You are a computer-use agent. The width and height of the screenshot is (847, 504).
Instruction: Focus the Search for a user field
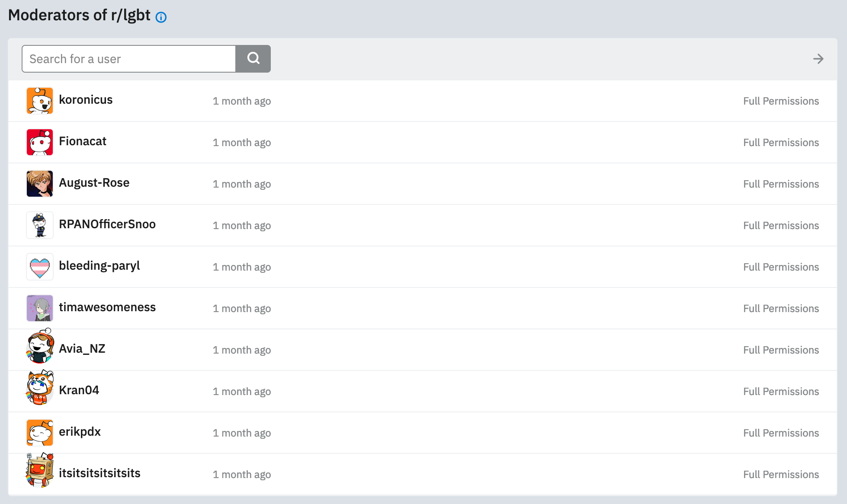pyautogui.click(x=129, y=59)
